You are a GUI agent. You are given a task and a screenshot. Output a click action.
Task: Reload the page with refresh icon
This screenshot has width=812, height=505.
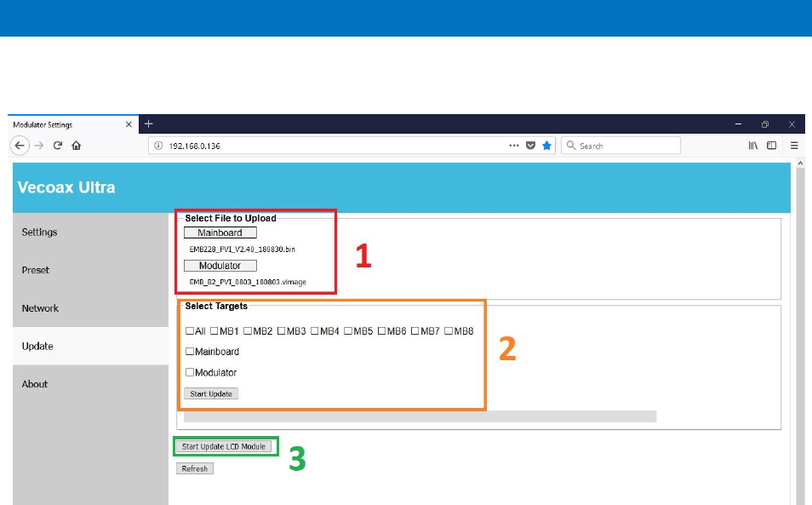click(x=58, y=146)
